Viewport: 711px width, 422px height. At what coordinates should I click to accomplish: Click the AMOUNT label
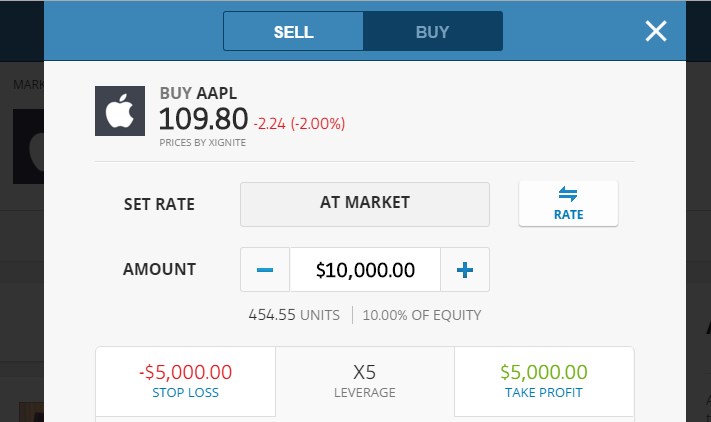tap(159, 269)
